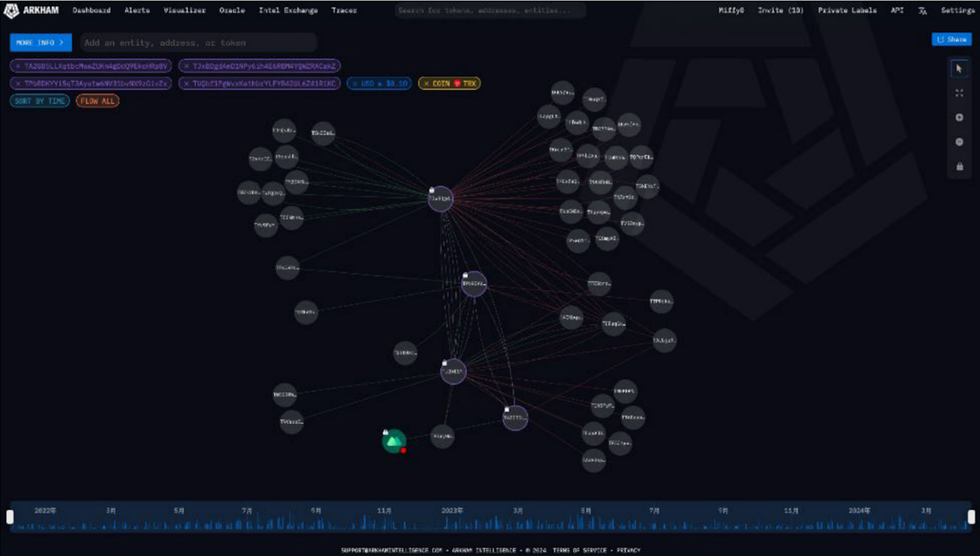Click the lock icon in right toolbar

959,167
